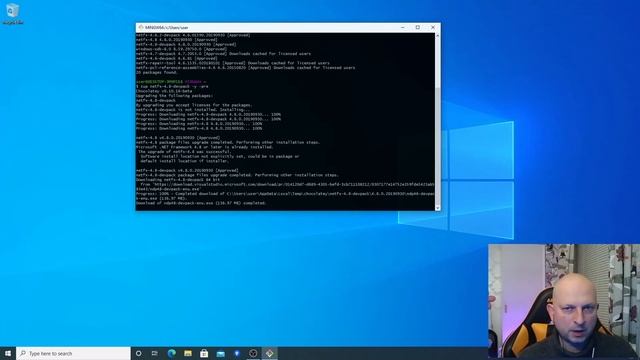Image resolution: width=640 pixels, height=360 pixels.
Task: Open File Explorer from the taskbar
Action: tap(188, 353)
